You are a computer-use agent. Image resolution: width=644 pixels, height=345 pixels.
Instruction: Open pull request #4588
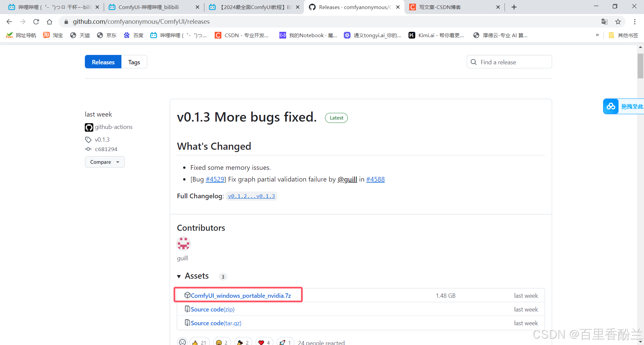375,180
